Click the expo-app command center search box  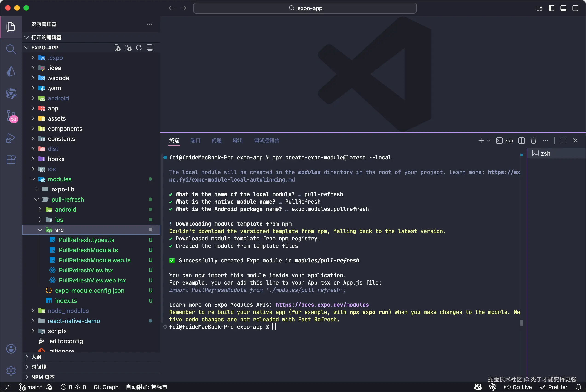(x=305, y=8)
